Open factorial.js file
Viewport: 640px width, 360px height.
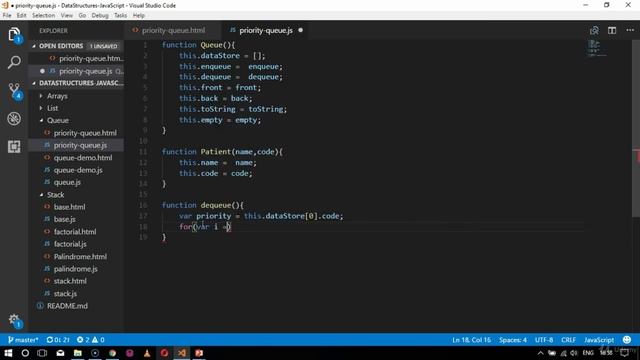(70, 244)
